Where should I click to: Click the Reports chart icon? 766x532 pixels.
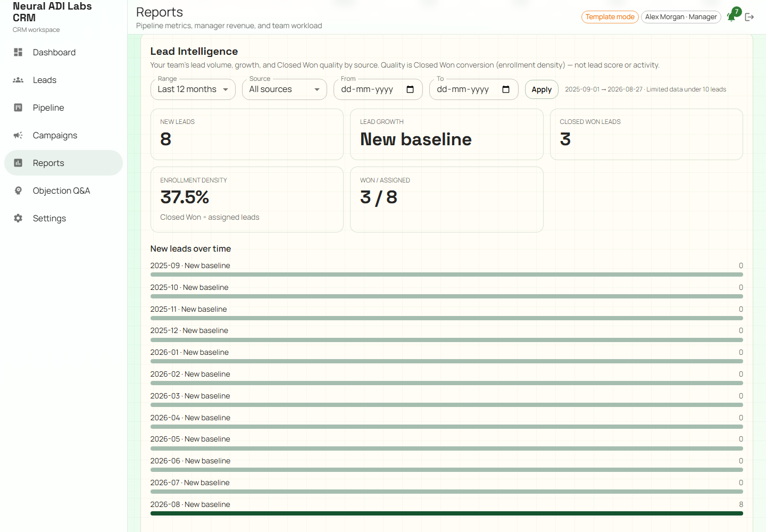tap(18, 163)
